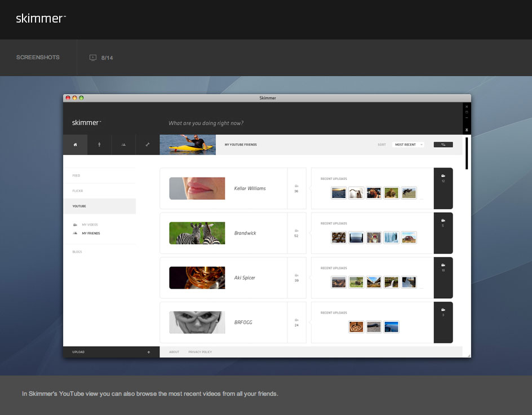Open BRFOGG masked face thumbnail
The image size is (532, 415).
[x=197, y=323]
